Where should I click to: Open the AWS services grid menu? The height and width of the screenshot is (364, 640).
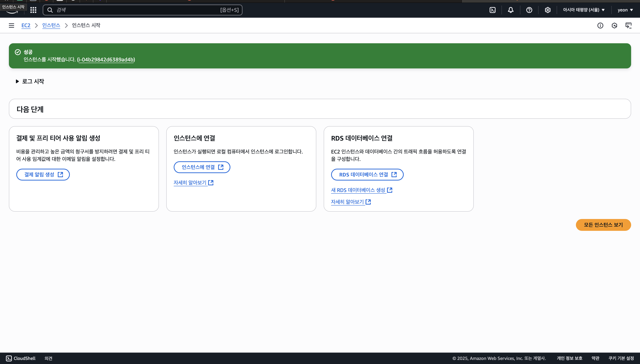coord(33,10)
